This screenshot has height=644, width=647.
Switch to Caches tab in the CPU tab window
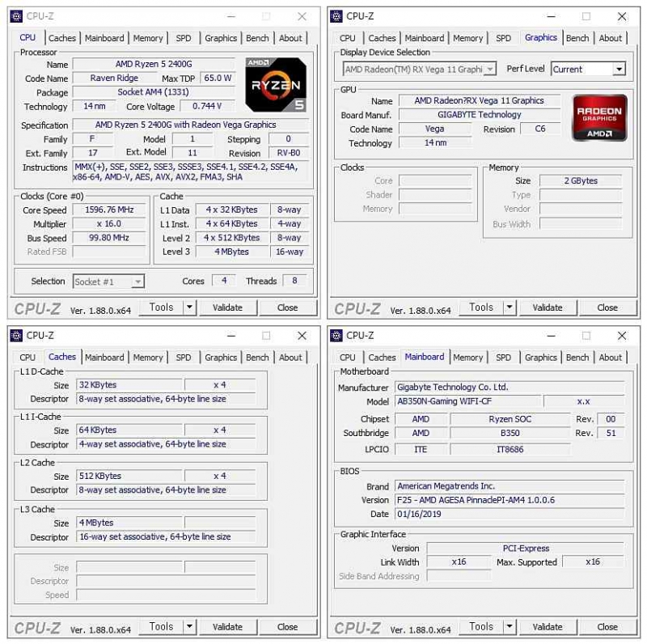(x=62, y=38)
